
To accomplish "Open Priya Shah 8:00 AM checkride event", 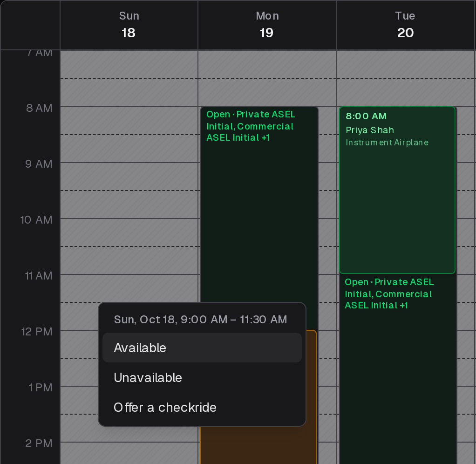I will [x=397, y=190].
